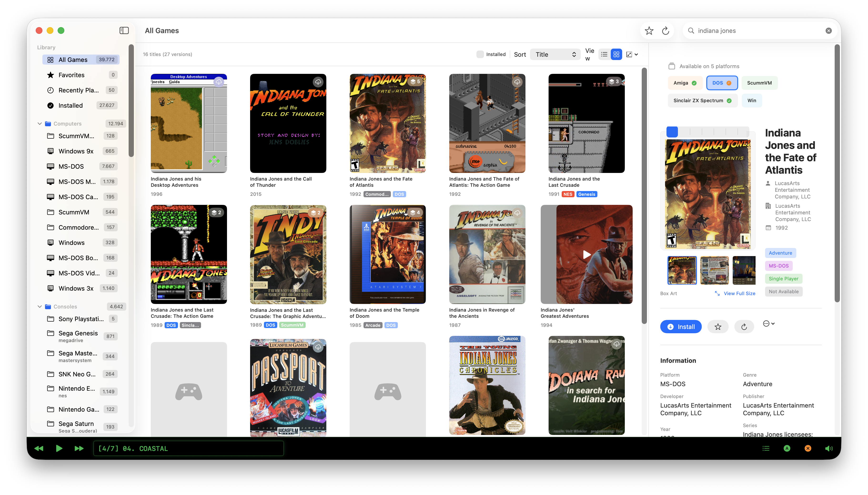Collapse the Computers section in the sidebar
This screenshot has height=495, width=868.
tap(40, 123)
